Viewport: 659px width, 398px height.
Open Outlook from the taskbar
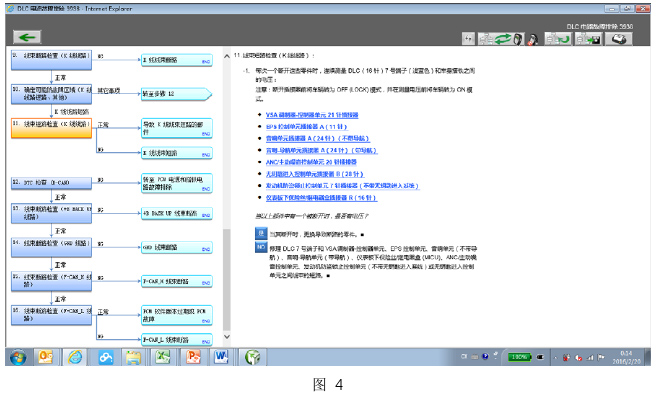point(45,357)
